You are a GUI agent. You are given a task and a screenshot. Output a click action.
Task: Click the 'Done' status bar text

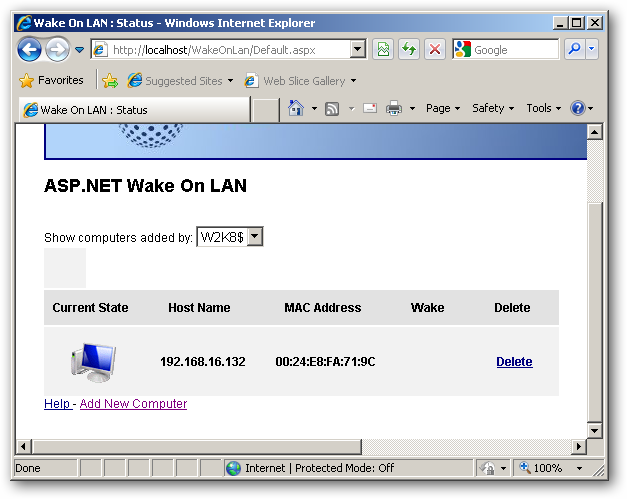[x=28, y=468]
